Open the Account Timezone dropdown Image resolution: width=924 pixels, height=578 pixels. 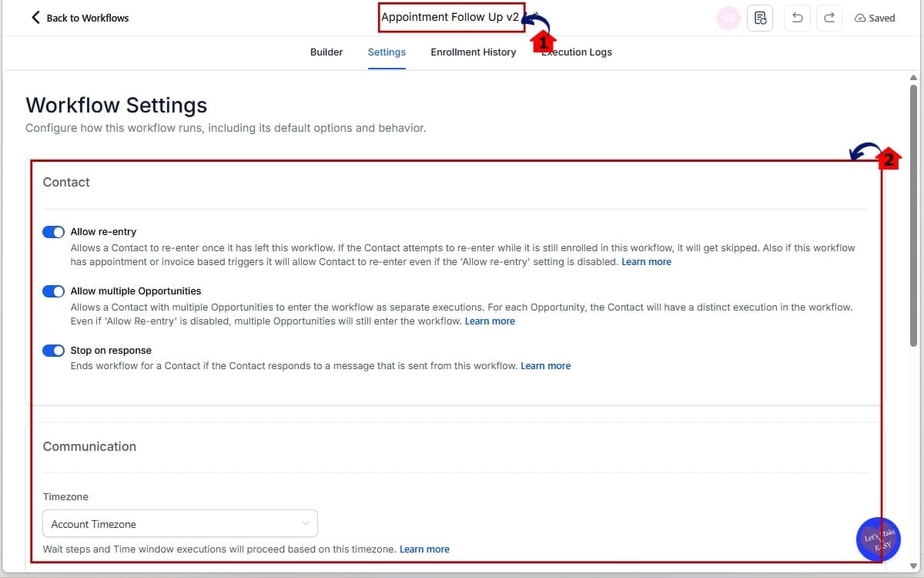click(x=179, y=524)
